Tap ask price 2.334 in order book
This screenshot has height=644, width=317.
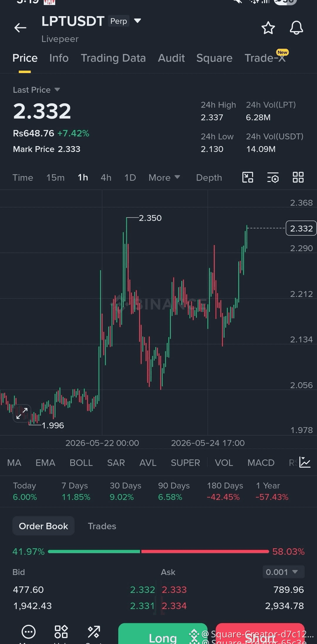[174, 606]
